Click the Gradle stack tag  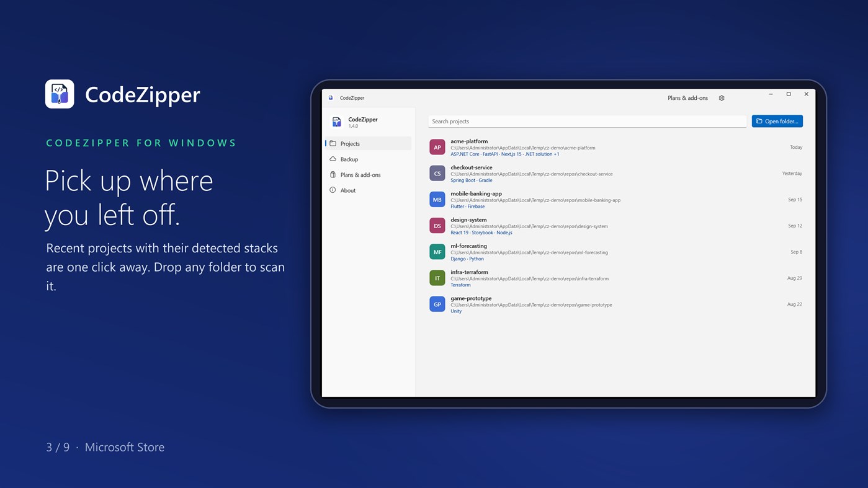coord(485,180)
